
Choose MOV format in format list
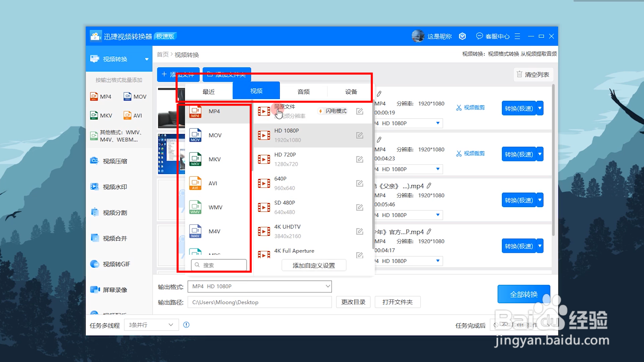coord(215,135)
